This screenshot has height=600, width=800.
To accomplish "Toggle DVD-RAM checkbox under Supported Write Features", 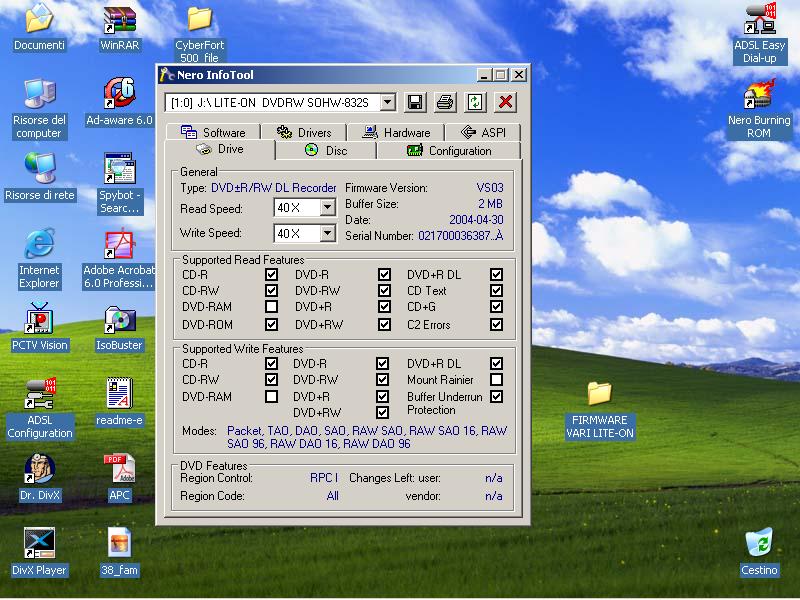I will [x=271, y=396].
